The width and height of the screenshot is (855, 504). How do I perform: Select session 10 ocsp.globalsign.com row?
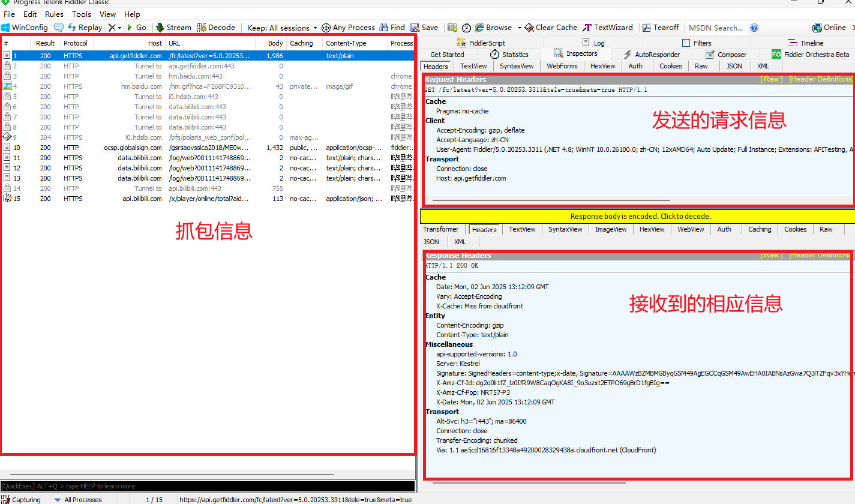[207, 148]
